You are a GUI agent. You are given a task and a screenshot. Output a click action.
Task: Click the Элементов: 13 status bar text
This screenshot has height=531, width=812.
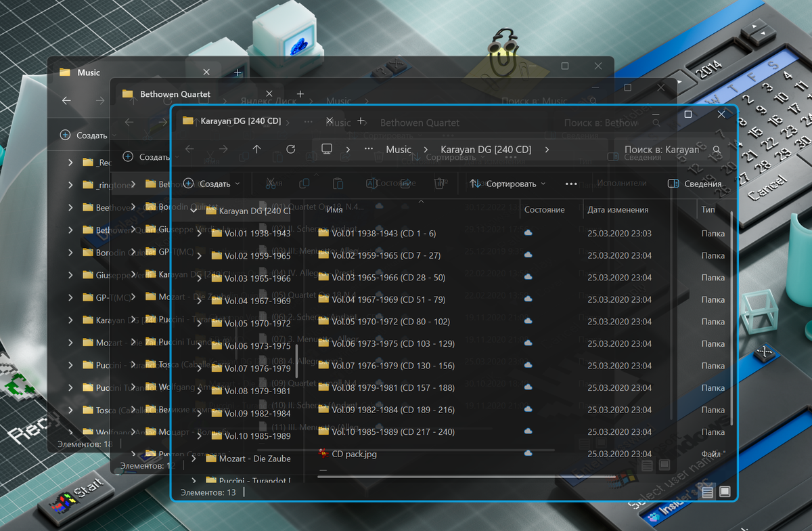(x=208, y=492)
